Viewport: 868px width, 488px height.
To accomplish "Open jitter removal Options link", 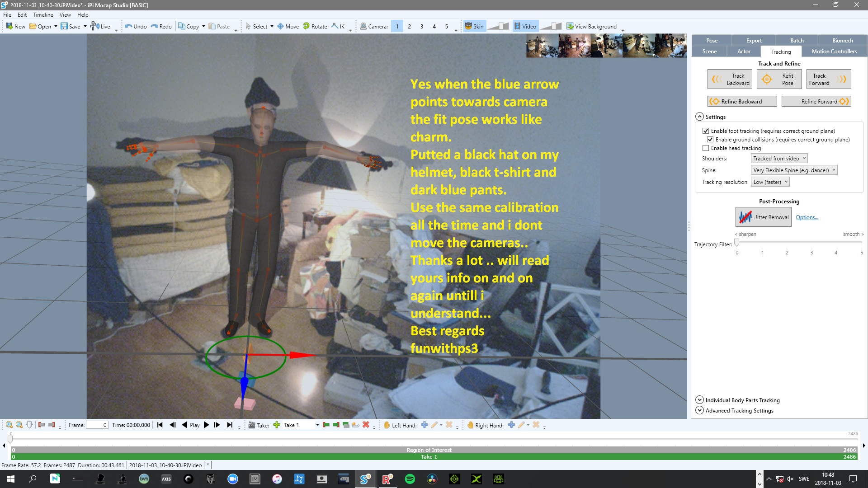I will (807, 217).
